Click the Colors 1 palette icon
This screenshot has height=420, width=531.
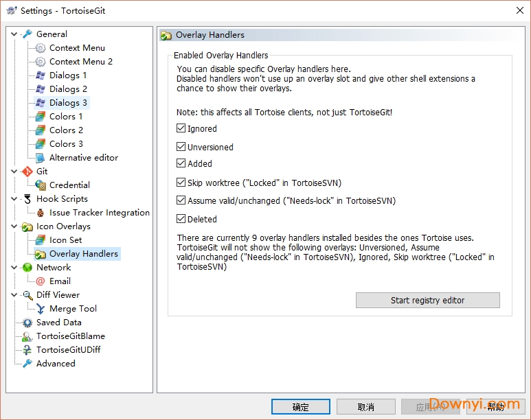click(x=41, y=117)
